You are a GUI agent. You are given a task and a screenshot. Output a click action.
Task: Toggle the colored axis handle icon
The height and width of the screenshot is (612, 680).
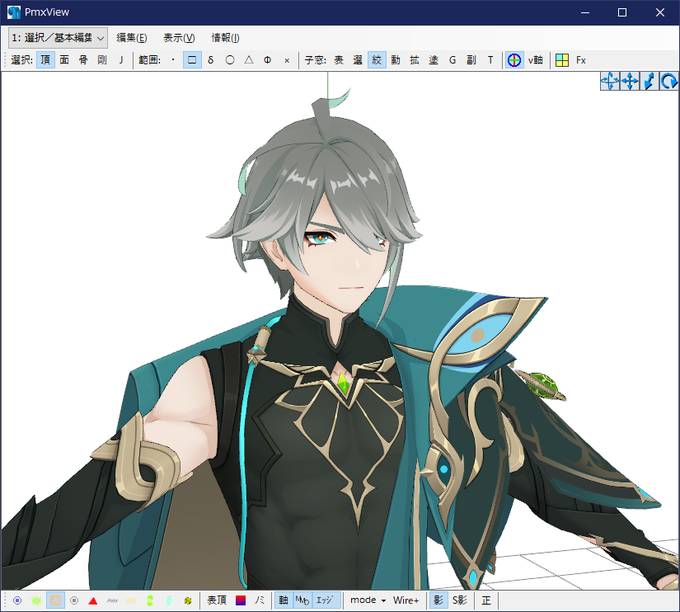pos(514,60)
